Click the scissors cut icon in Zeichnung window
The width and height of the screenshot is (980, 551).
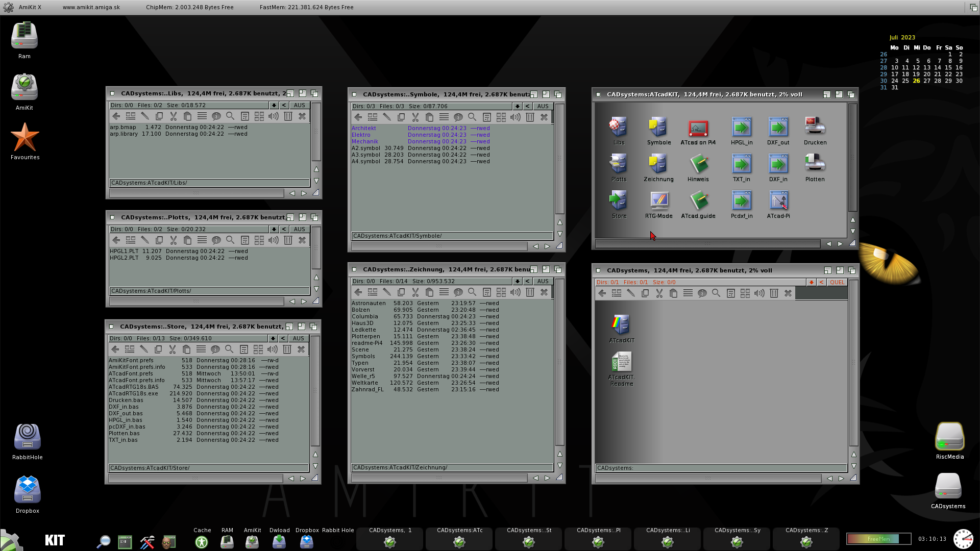[x=415, y=292]
